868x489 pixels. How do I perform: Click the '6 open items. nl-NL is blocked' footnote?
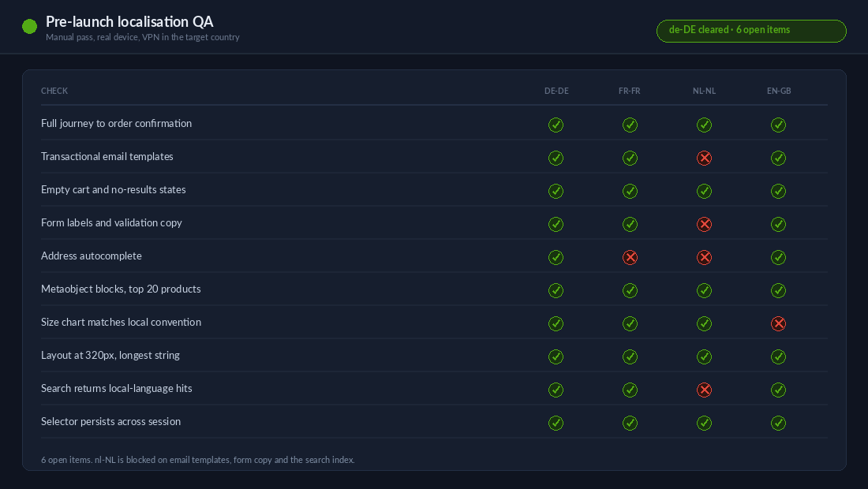(197, 460)
